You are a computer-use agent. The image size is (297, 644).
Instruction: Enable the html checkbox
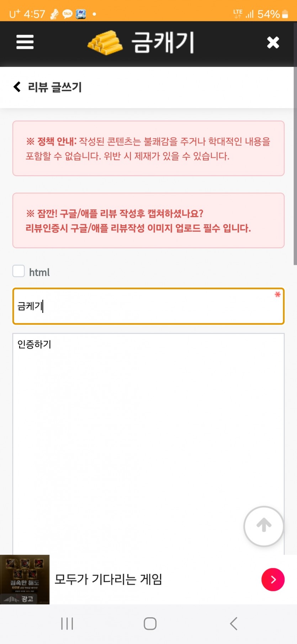pos(18,271)
